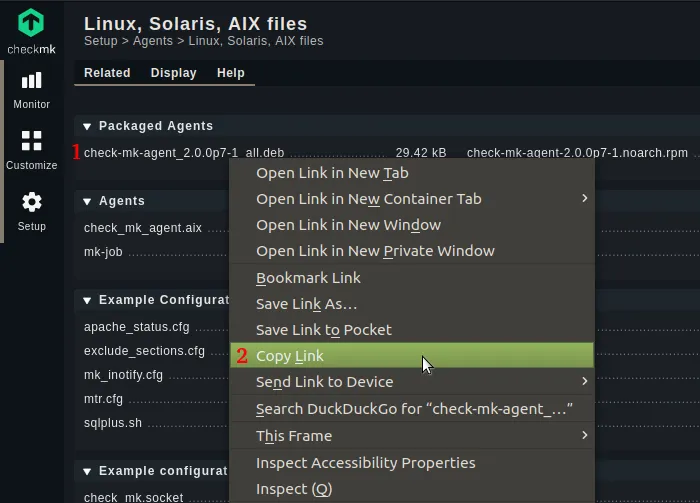Click Agents in the breadcrumb
The image size is (700, 503).
point(153,41)
